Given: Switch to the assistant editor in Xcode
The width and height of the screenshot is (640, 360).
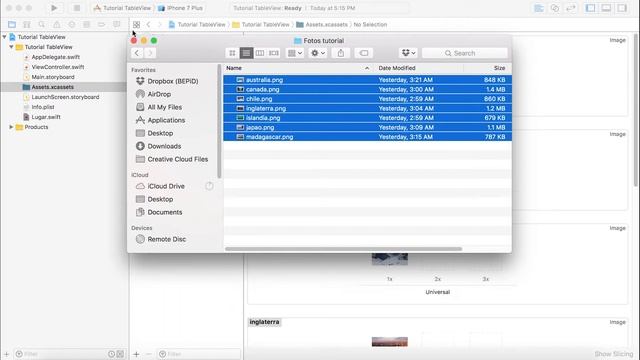Looking at the screenshot, I should point(555,8).
